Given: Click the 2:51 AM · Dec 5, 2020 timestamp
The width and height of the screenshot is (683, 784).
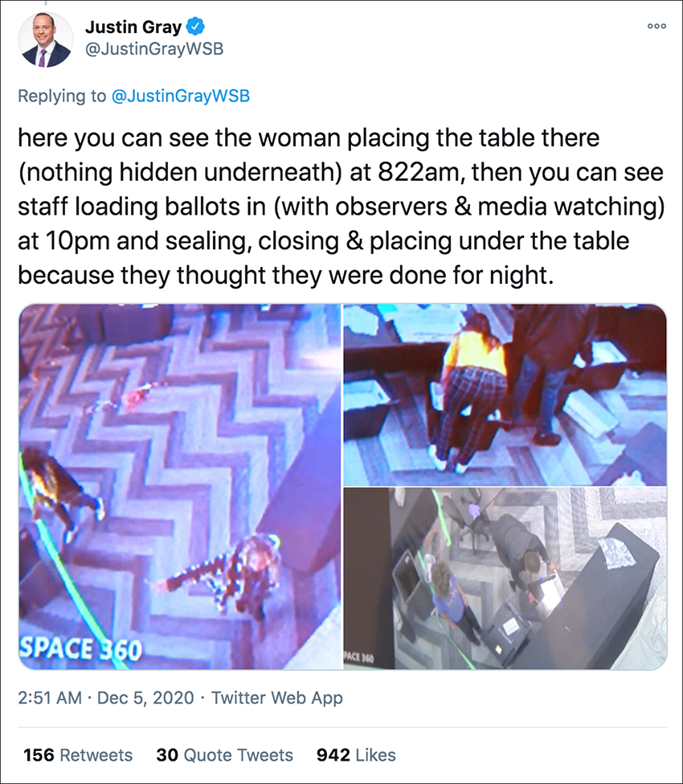Looking at the screenshot, I should (106, 697).
